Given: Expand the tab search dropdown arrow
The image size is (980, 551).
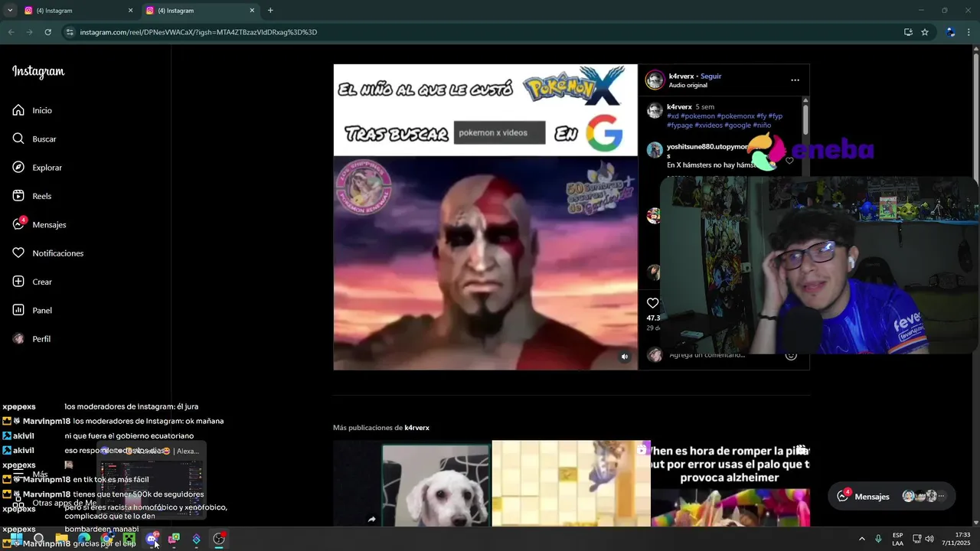Looking at the screenshot, I should tap(9, 11).
